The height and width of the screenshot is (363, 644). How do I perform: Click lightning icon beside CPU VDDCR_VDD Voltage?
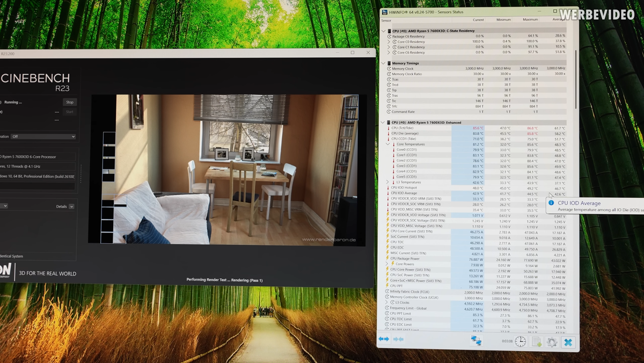coord(388,215)
